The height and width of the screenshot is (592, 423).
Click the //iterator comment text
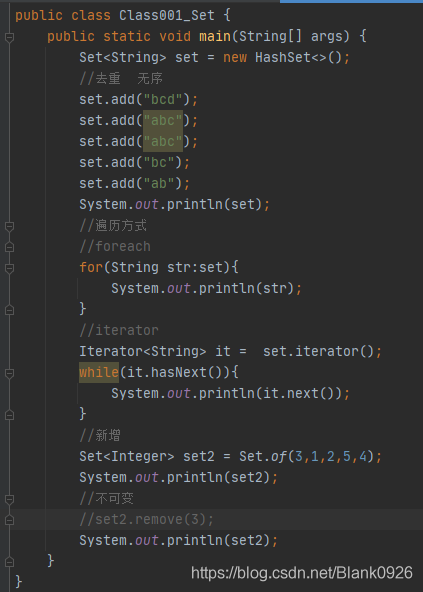[x=119, y=331]
